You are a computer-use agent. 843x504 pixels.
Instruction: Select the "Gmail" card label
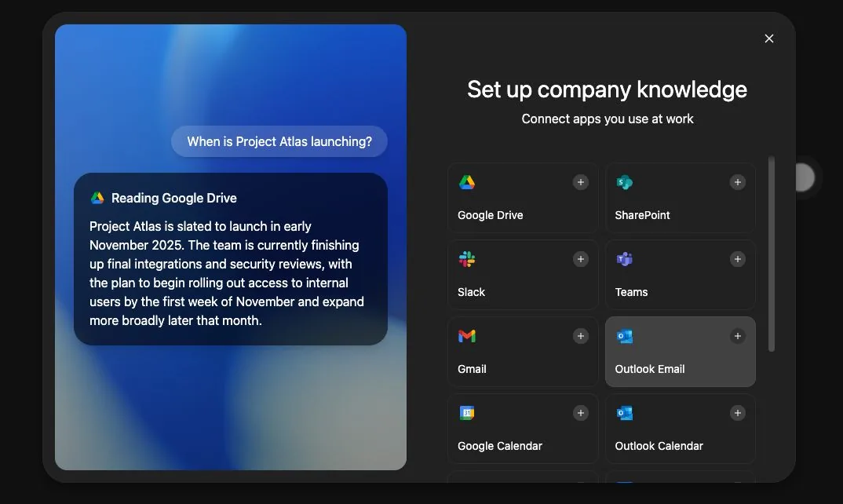472,369
